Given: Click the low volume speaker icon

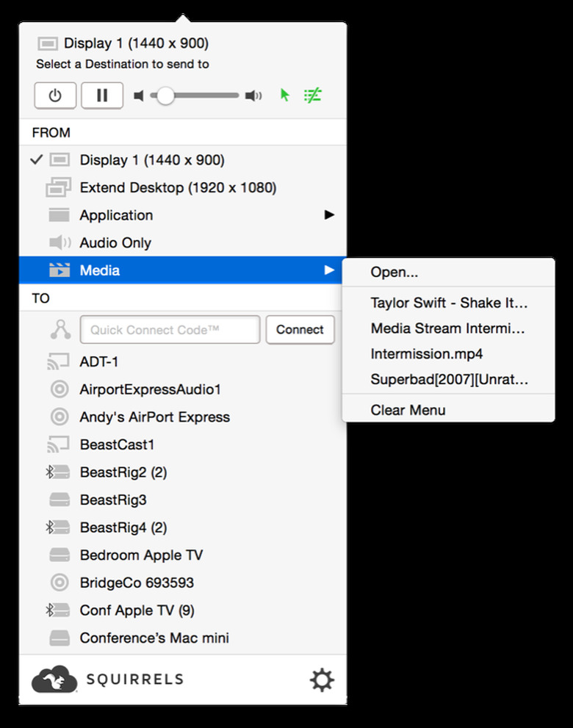Looking at the screenshot, I should 139,95.
